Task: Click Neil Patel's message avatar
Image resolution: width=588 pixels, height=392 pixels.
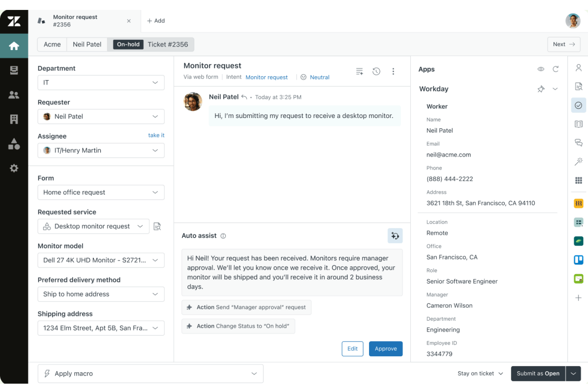Action: (193, 102)
